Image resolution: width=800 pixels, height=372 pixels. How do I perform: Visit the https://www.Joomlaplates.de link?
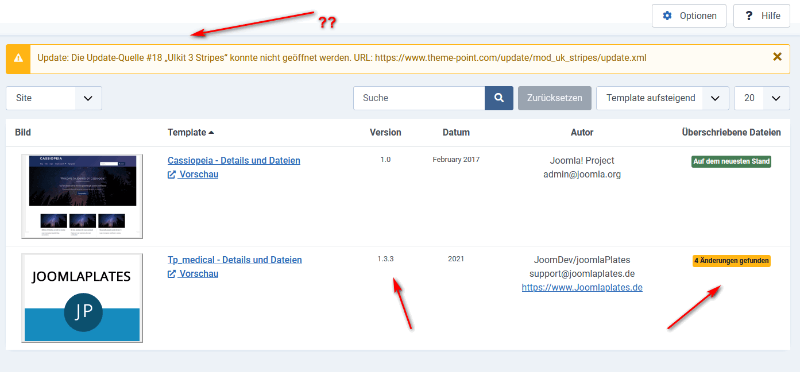[x=582, y=288]
